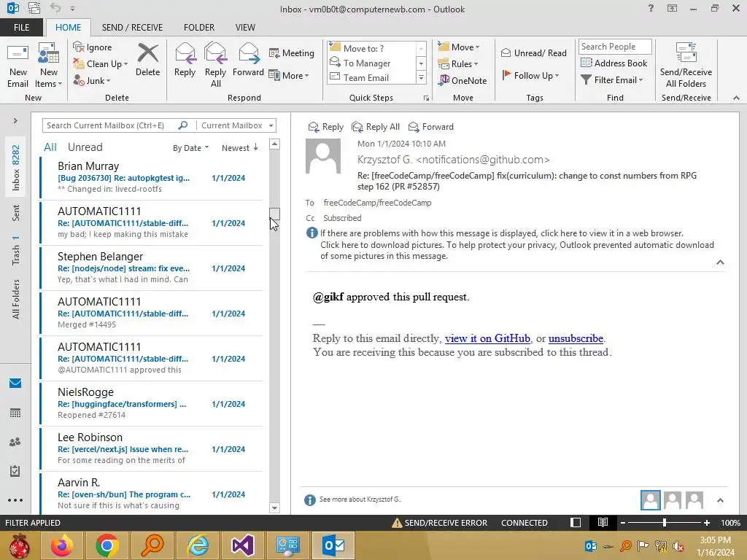747x560 pixels.
Task: Click Forward in the reading pane
Action: pyautogui.click(x=431, y=127)
